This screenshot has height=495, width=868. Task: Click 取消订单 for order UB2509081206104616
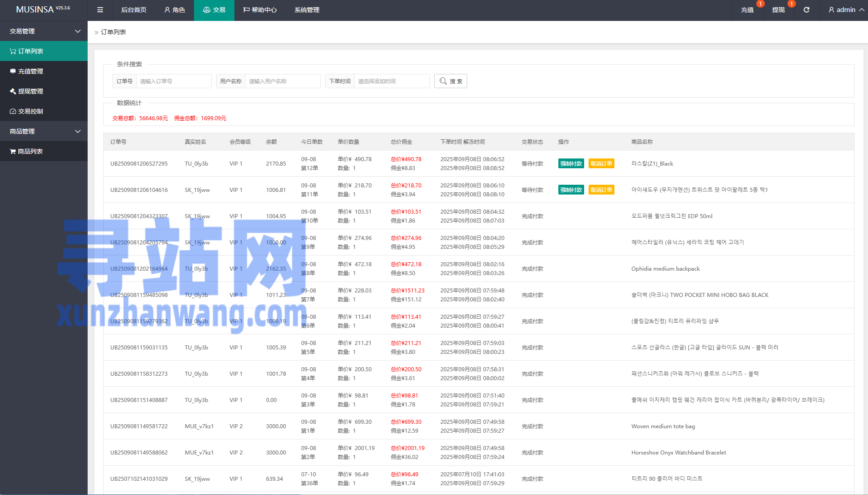tap(601, 190)
